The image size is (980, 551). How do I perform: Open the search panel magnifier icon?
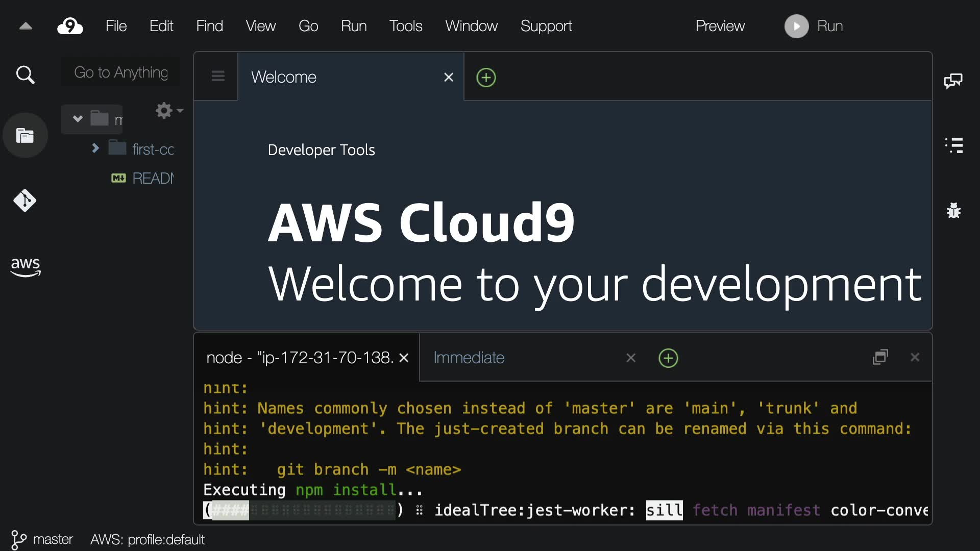[x=25, y=75]
